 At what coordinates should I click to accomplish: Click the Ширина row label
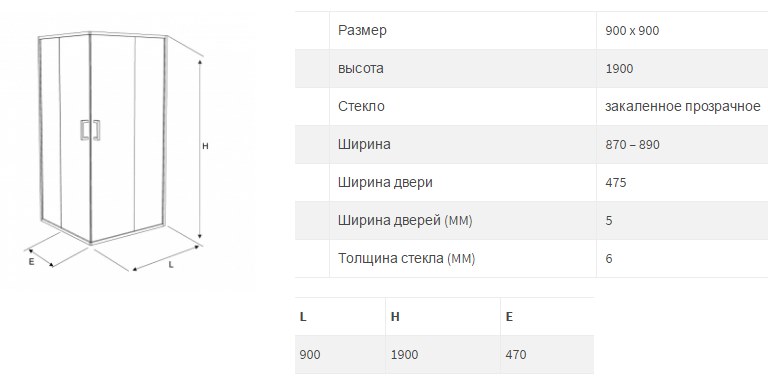(x=364, y=144)
